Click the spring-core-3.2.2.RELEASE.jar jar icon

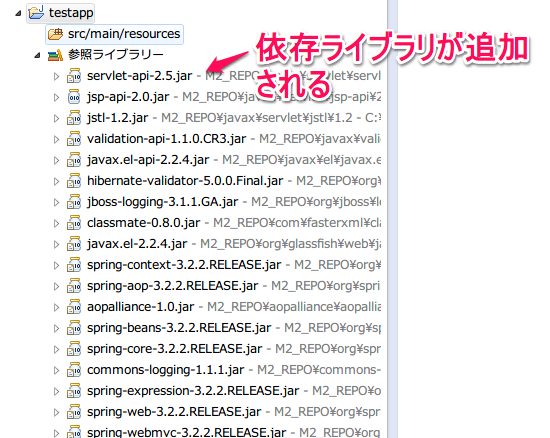(x=74, y=349)
